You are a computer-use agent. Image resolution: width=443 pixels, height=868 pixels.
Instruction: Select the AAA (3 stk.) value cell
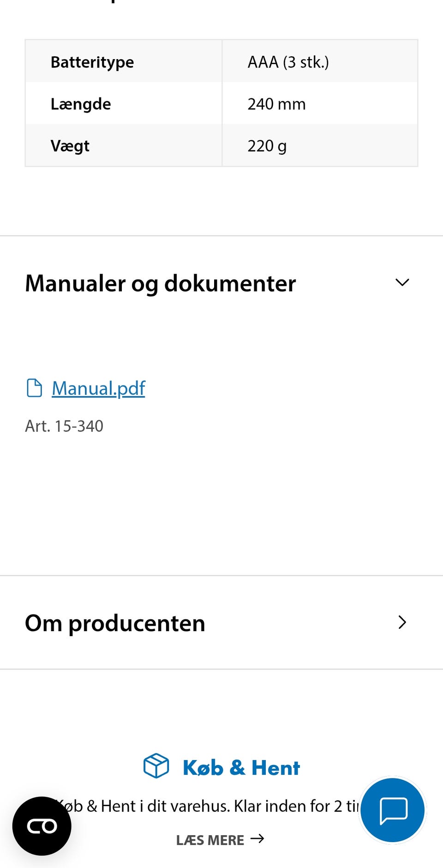[288, 62]
